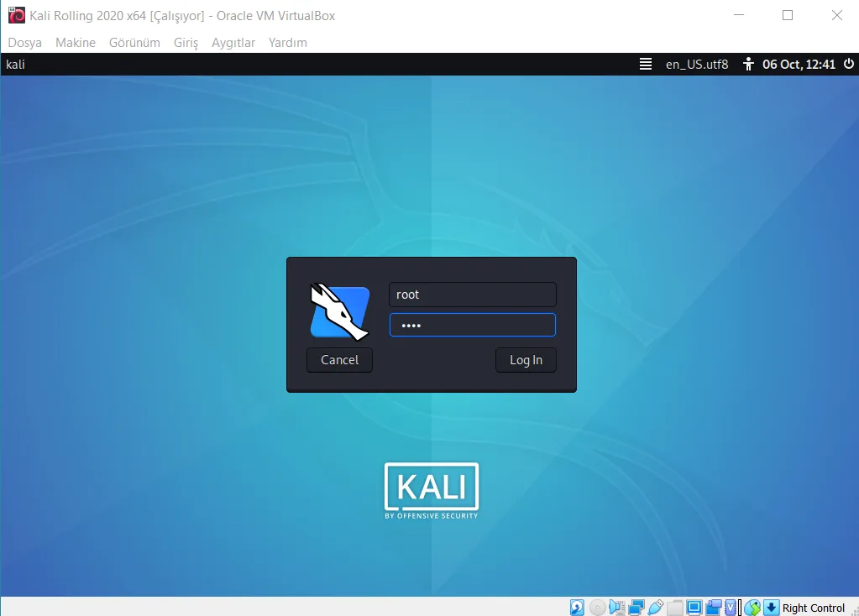
Task: Click the virtualization CPU status icon
Action: [x=731, y=608]
